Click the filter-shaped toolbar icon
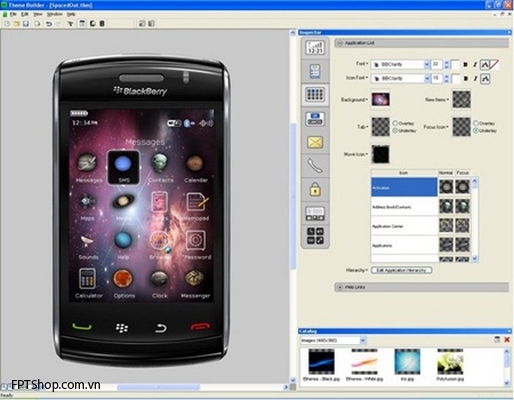Screen dimensions: 514x400 70,23
